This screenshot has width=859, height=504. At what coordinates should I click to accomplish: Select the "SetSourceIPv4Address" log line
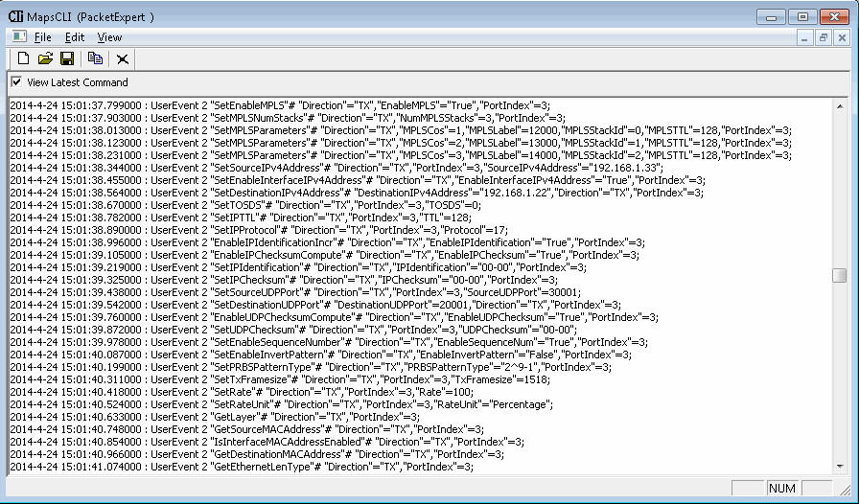[x=337, y=168]
